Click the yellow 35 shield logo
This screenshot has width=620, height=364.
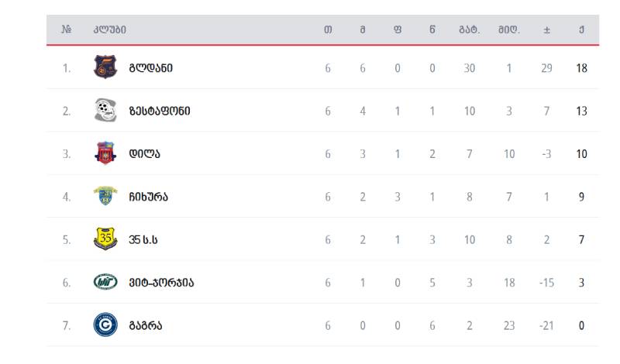click(x=105, y=239)
